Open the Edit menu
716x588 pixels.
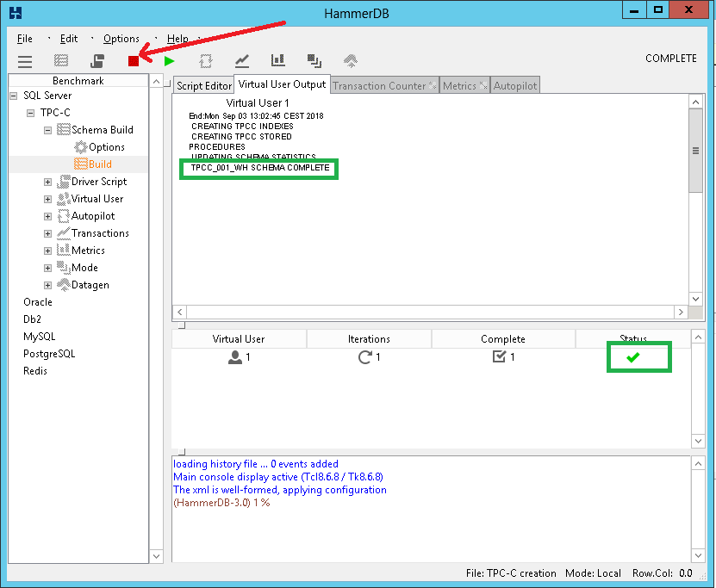point(69,39)
